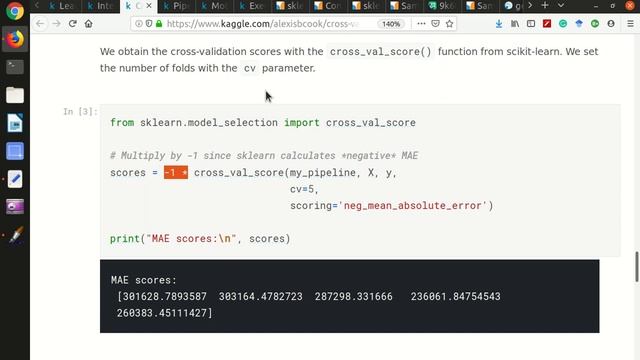Click the import cross_val_score line
640x360 pixels.
(263, 122)
